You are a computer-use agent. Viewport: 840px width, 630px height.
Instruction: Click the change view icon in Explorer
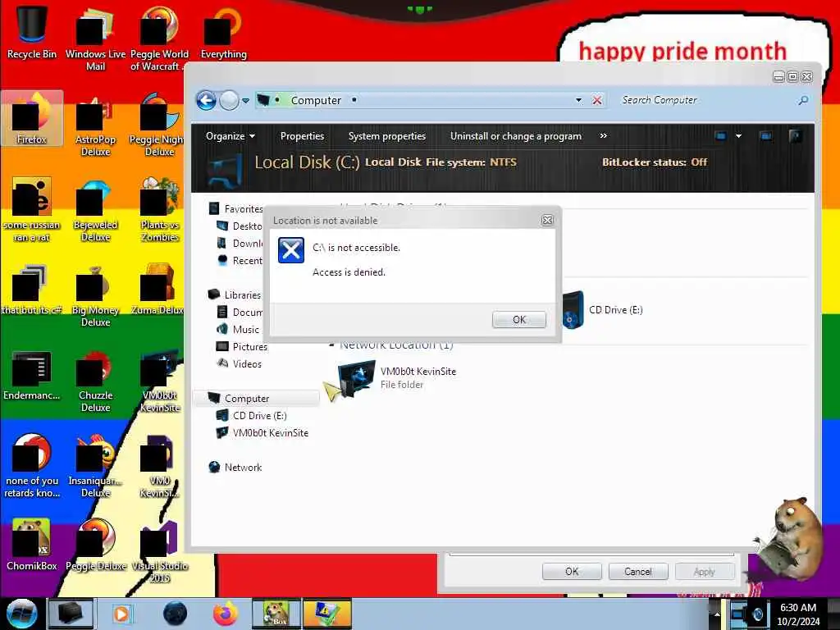[720, 136]
